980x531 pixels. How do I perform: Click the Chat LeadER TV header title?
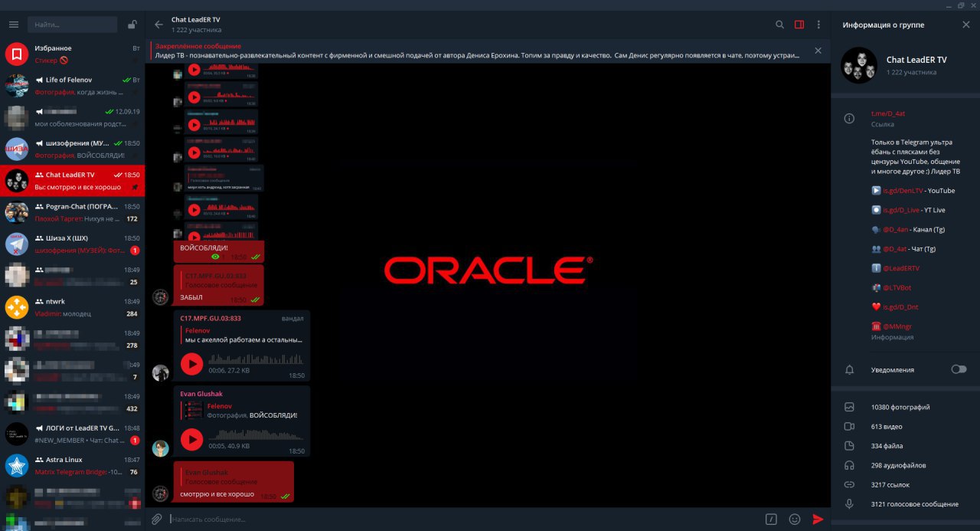click(195, 19)
